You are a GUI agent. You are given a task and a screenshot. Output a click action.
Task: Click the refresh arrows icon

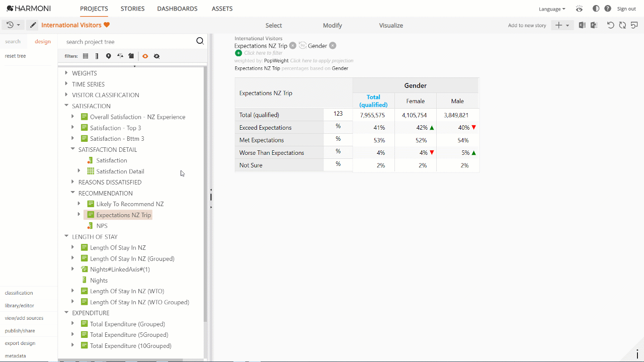(622, 25)
